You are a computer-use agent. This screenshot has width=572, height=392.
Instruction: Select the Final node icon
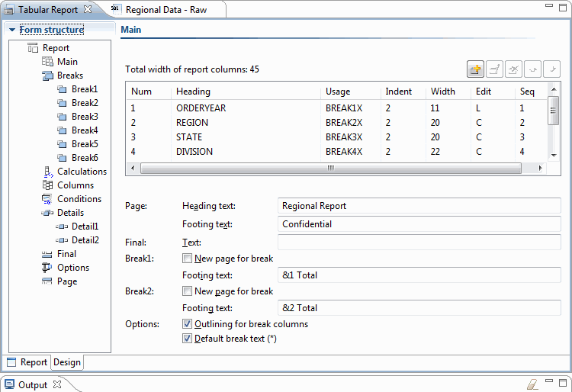[x=47, y=254]
